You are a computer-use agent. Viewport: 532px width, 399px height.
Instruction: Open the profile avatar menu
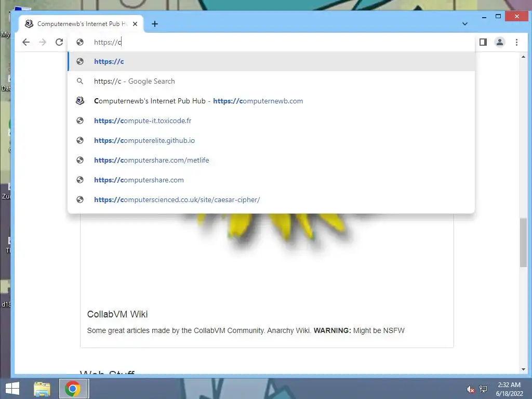coord(500,42)
